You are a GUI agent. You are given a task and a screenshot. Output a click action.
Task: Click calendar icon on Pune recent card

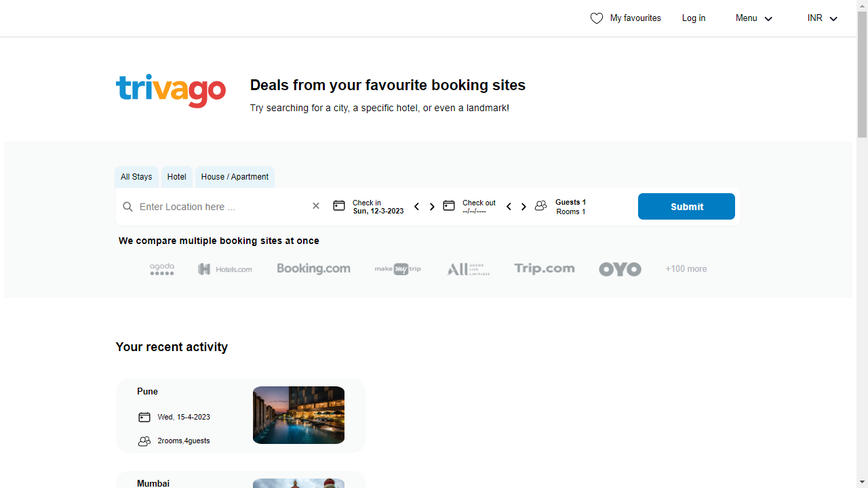coord(144,417)
